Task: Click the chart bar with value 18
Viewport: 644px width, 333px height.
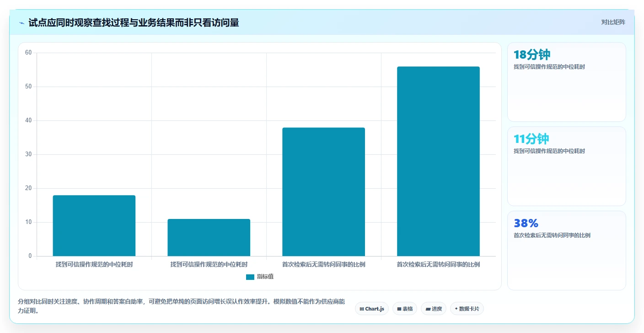Action: [x=94, y=226]
